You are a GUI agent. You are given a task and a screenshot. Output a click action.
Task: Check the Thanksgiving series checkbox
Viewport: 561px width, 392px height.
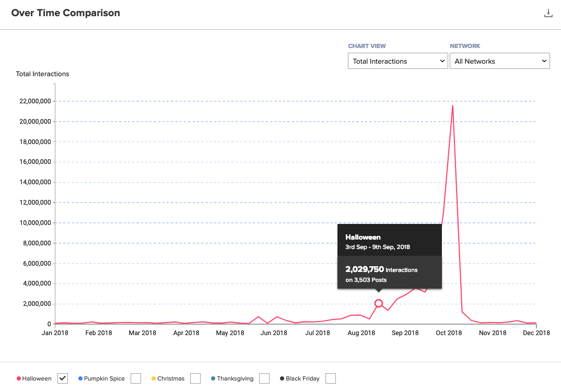(264, 378)
